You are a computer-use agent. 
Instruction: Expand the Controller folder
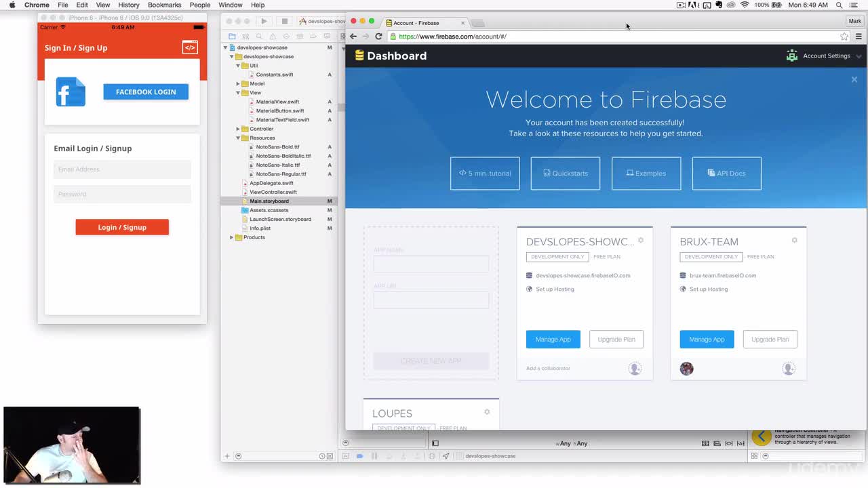[238, 129]
